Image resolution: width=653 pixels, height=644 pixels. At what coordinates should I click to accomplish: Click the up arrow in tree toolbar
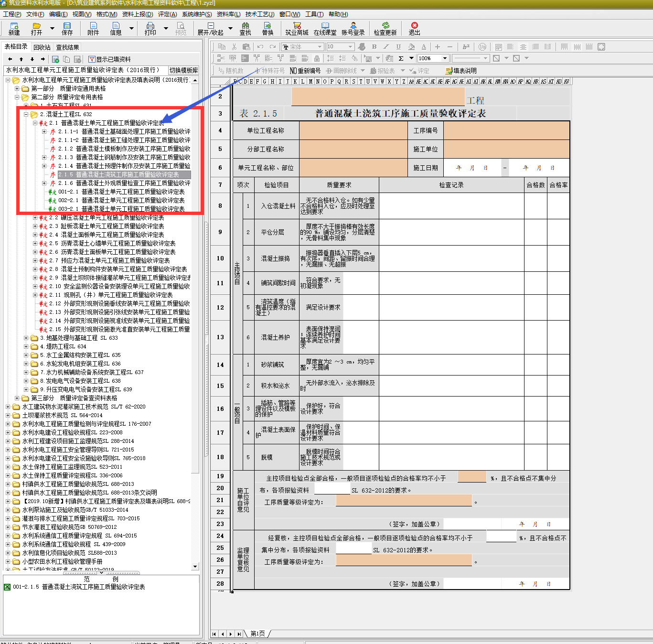pyautogui.click(x=21, y=59)
